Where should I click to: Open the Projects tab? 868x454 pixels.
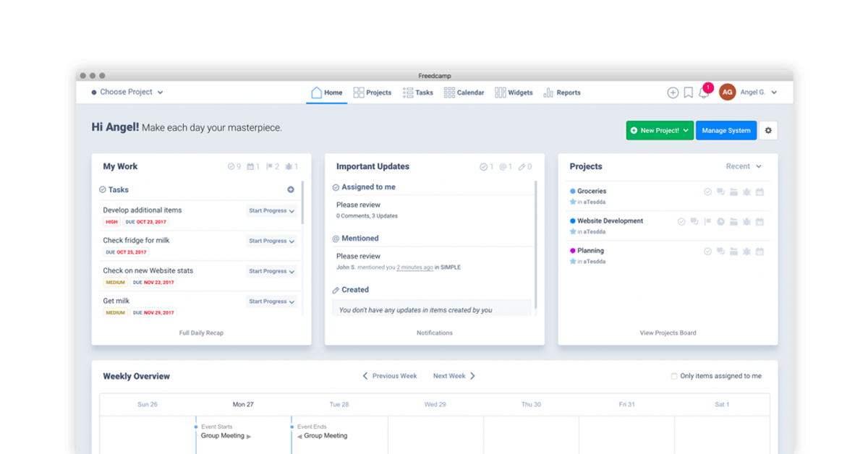tap(373, 93)
